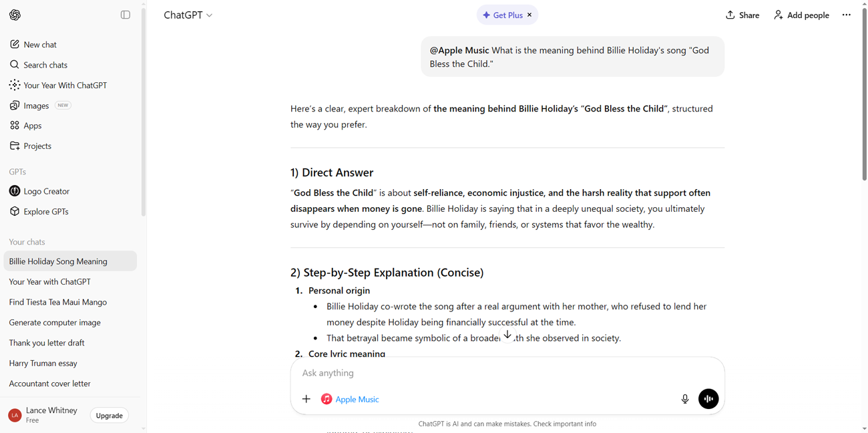Screen dimensions: 868x433
Task: Expand the ChatGPT model dropdown
Action: tap(188, 15)
